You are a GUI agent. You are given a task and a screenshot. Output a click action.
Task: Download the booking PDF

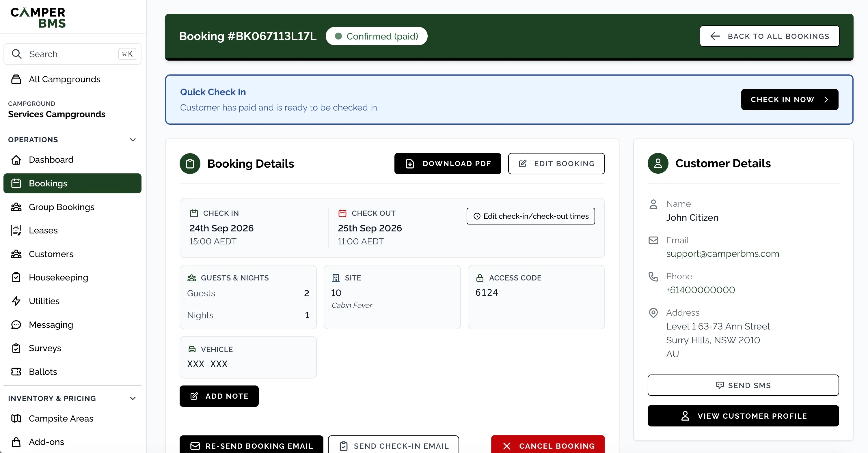pyautogui.click(x=448, y=164)
